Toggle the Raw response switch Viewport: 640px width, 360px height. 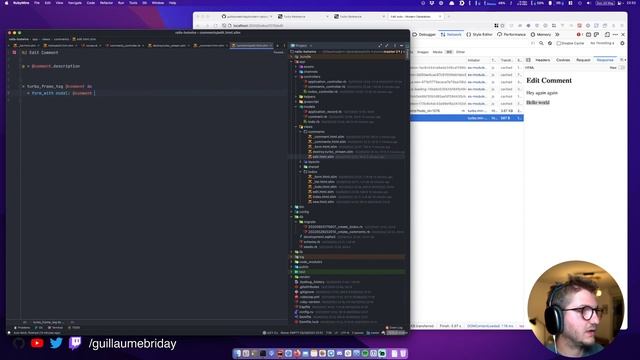[622, 68]
